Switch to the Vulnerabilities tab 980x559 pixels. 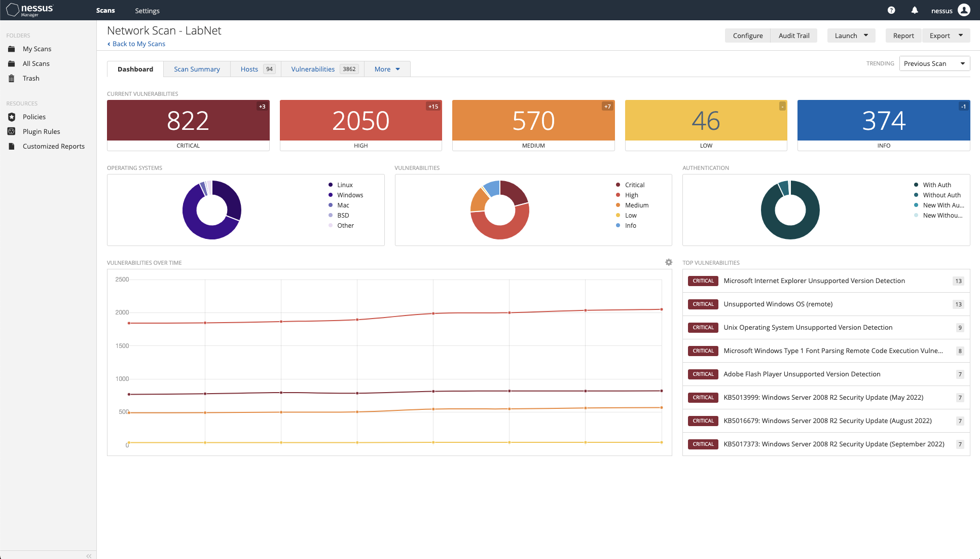tap(322, 69)
